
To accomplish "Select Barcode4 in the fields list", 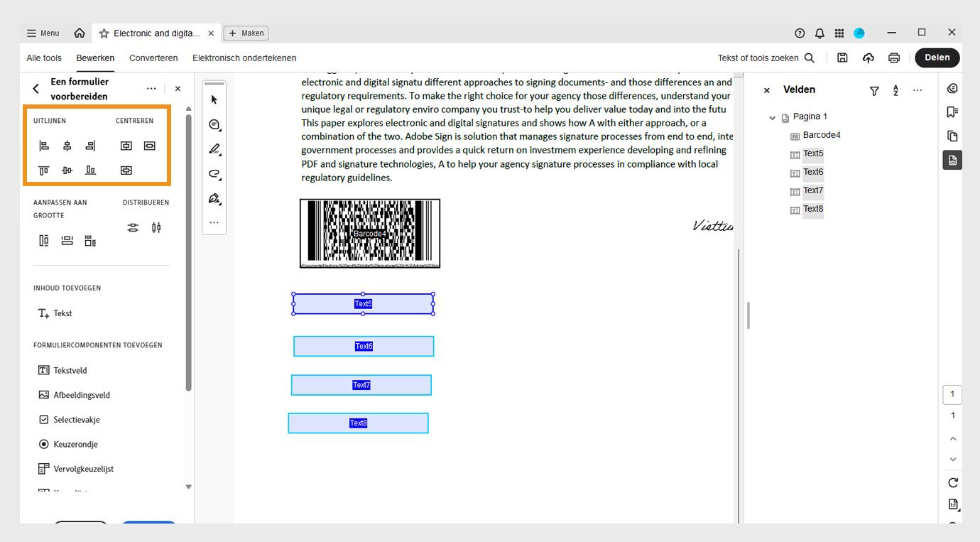I will click(822, 135).
